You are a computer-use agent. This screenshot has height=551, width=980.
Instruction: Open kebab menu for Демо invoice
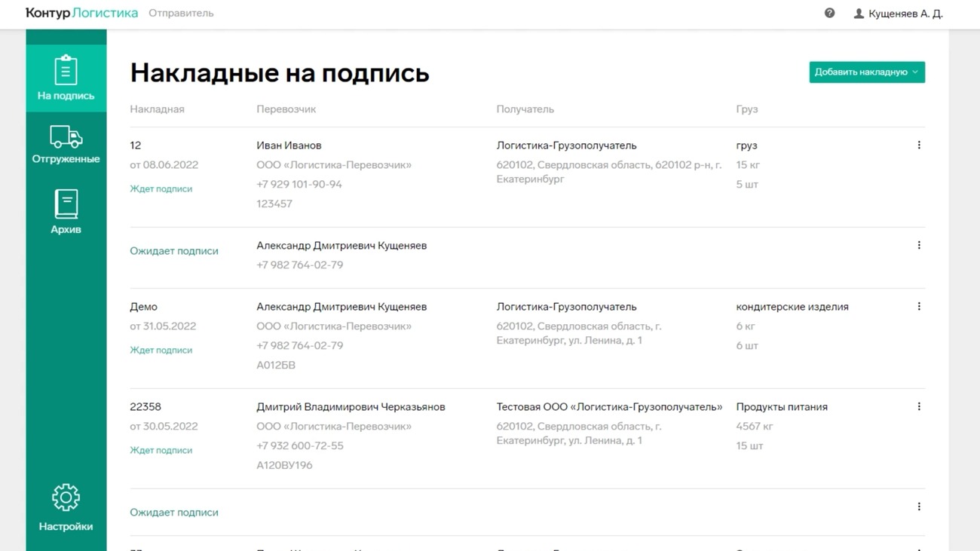click(918, 307)
